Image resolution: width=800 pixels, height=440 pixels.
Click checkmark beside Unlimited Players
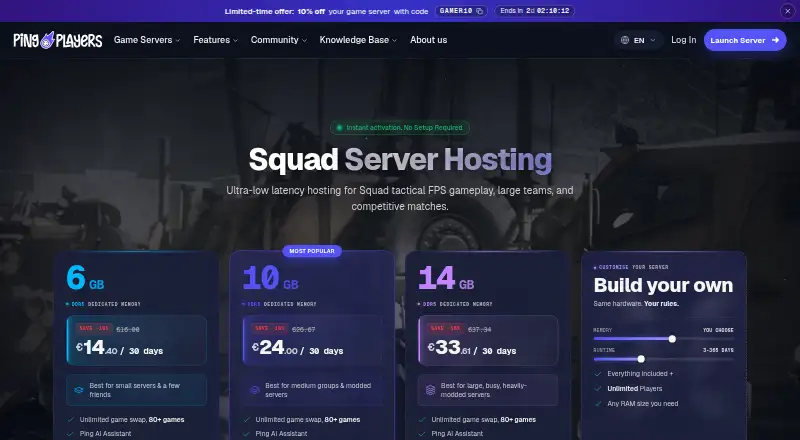[x=598, y=388]
